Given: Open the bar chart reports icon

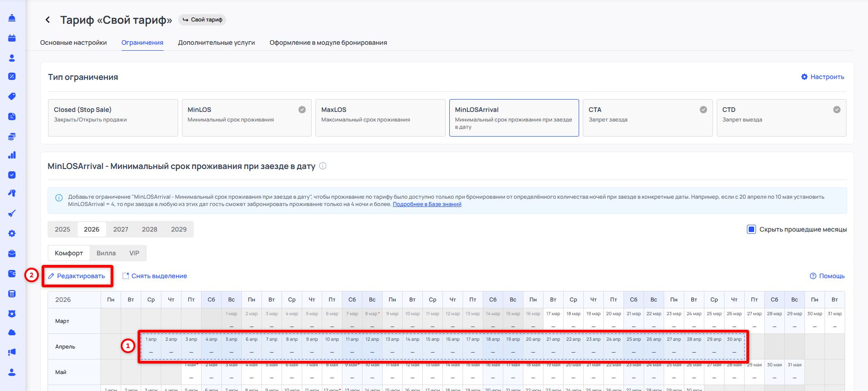Looking at the screenshot, I should pos(12,155).
